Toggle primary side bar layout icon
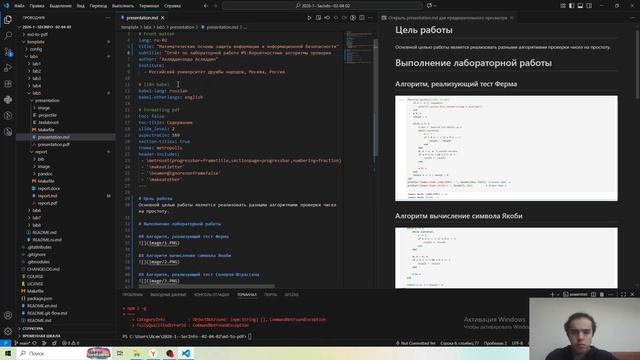Screen dimensions: 640x360 point(571,6)
